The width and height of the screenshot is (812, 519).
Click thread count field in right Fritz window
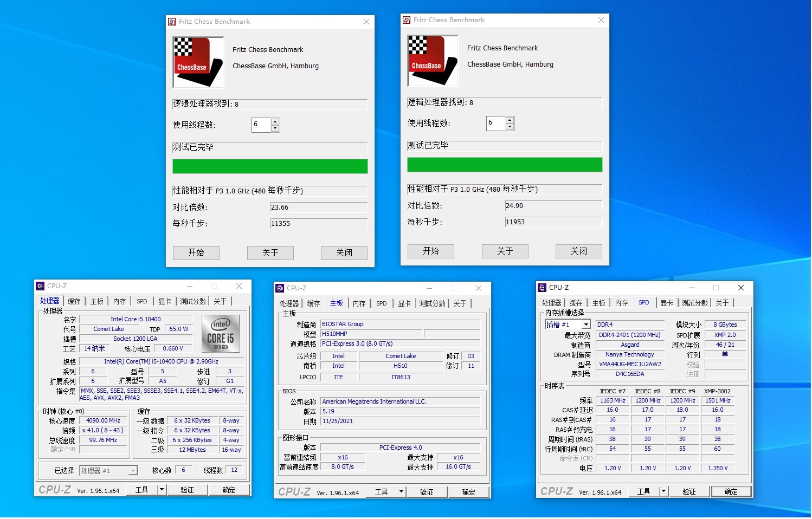[x=496, y=124]
